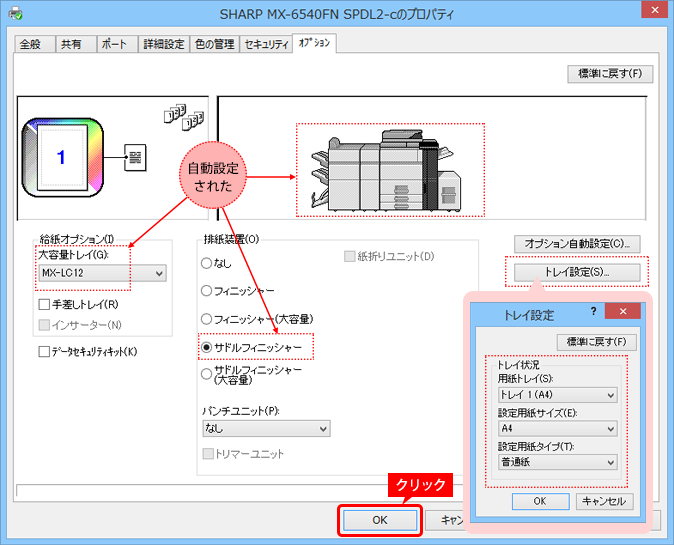The width and height of the screenshot is (674, 545).
Task: Open the 大容量トレイ MX-LC12 dropdown
Action: click(x=101, y=273)
